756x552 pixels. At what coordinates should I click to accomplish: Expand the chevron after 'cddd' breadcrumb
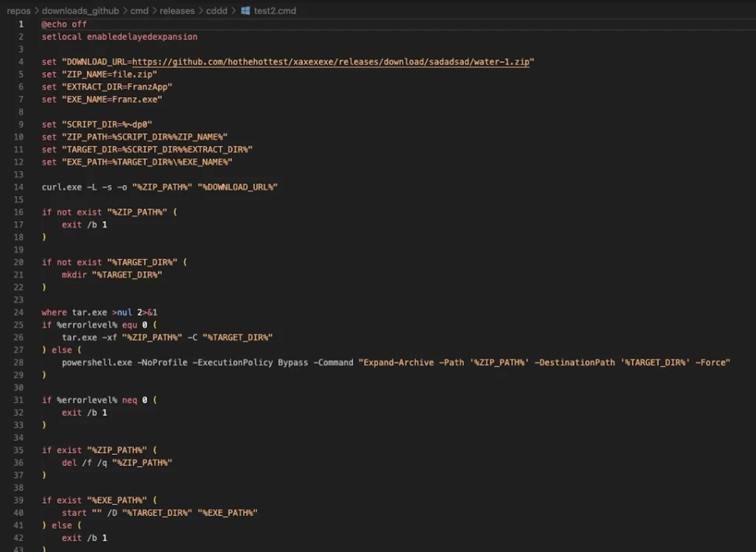[233, 11]
